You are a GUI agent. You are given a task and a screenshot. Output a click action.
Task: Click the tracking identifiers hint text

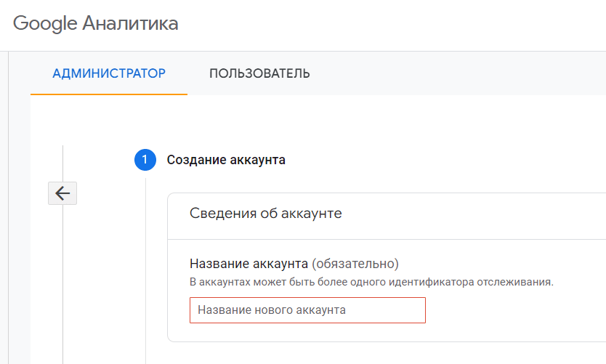coord(371,282)
